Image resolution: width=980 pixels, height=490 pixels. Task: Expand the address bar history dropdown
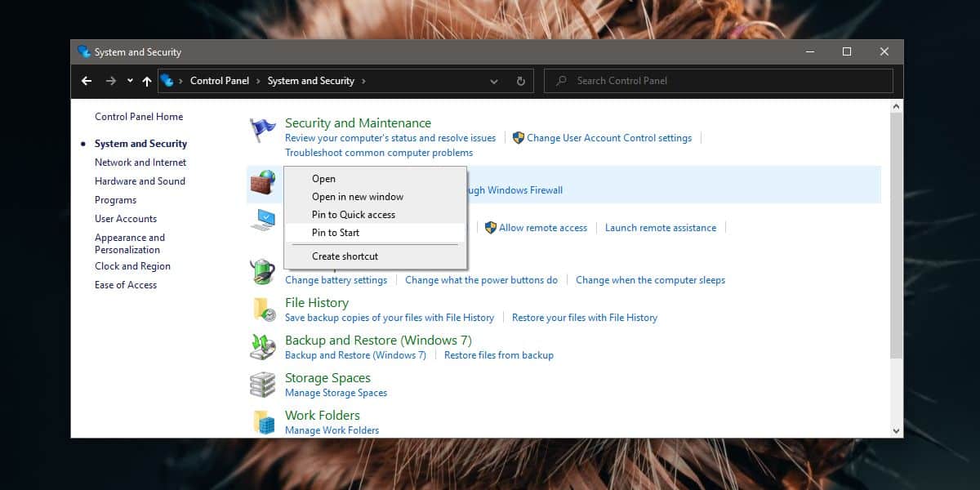point(494,81)
